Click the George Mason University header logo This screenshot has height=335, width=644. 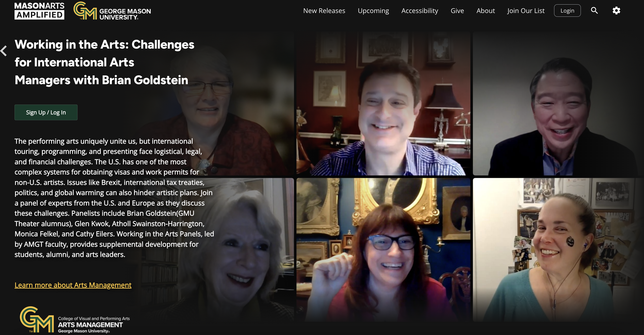pyautogui.click(x=112, y=11)
